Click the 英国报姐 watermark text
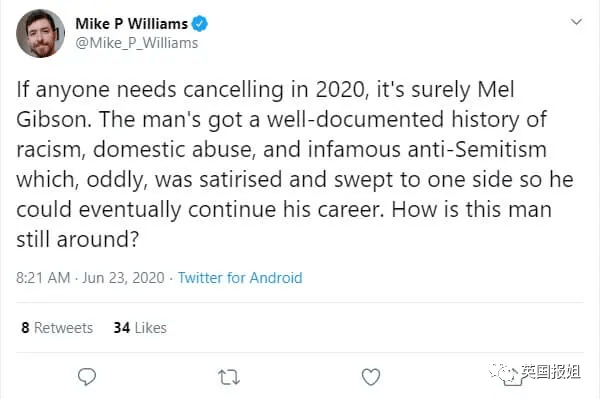Screen dimensions: 600x399 pos(550,371)
